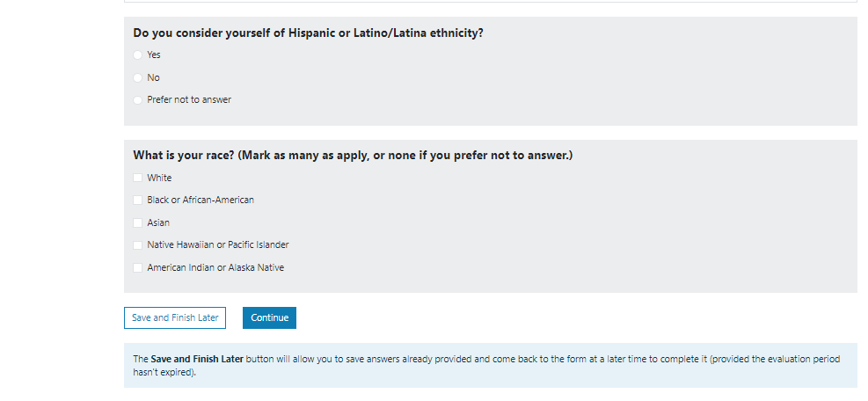This screenshot has width=868, height=401.
Task: Tick the Black or African-American checkbox
Action: pos(137,200)
